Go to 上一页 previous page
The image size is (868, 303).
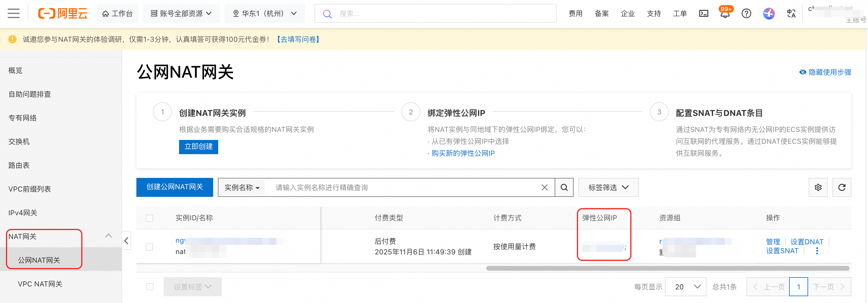point(768,287)
